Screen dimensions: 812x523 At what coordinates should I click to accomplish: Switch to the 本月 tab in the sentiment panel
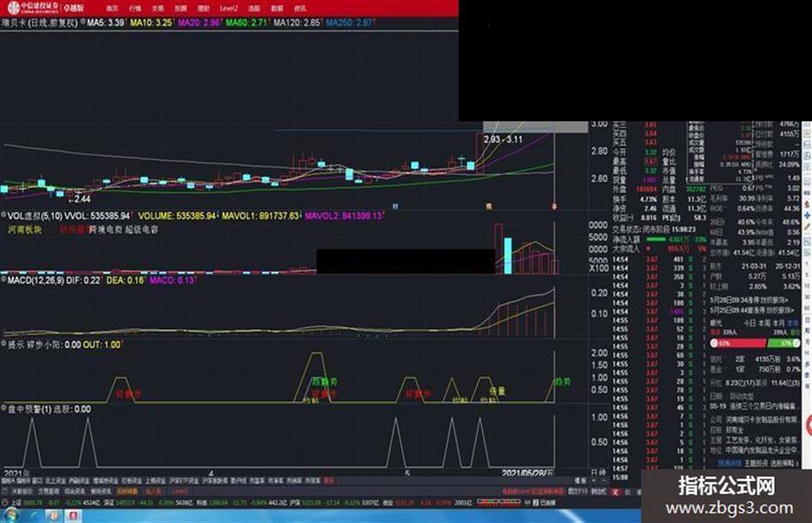click(778, 323)
